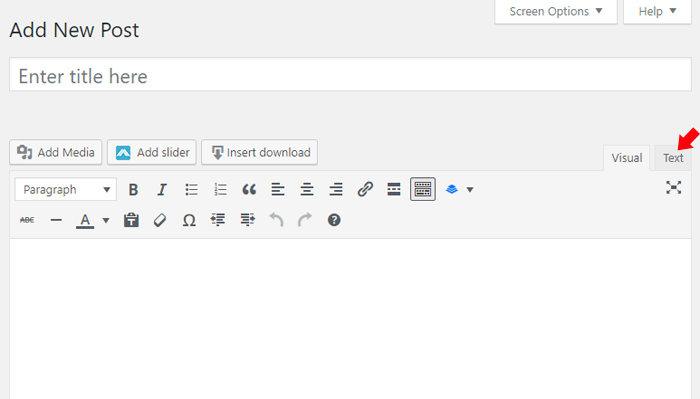Open the text color picker arrow
Viewport: 700px width, 399px height.
click(106, 220)
